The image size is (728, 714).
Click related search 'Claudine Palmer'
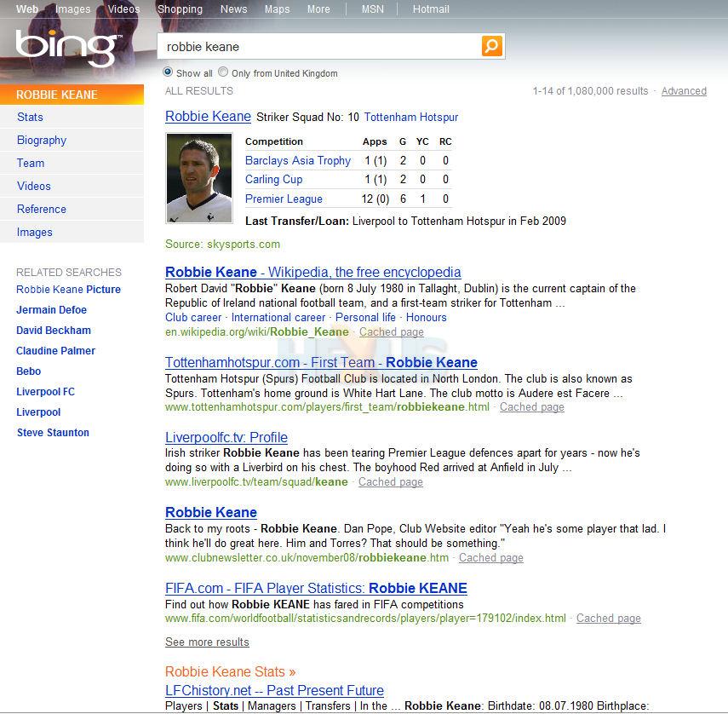pos(55,351)
